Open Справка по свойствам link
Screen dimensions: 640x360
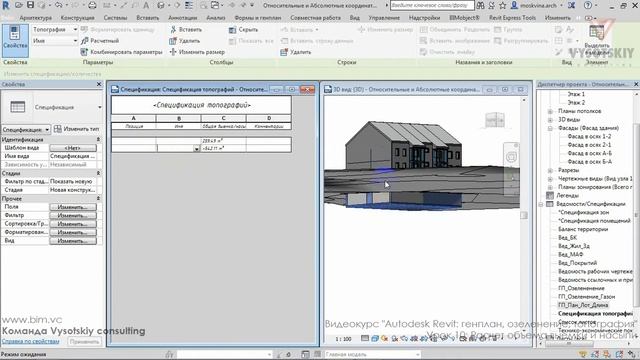31,341
